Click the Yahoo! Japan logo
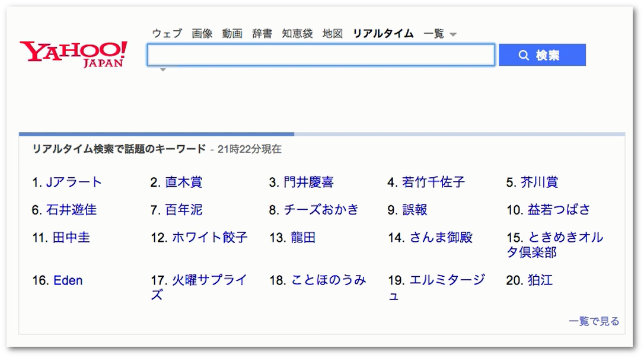 coord(74,54)
